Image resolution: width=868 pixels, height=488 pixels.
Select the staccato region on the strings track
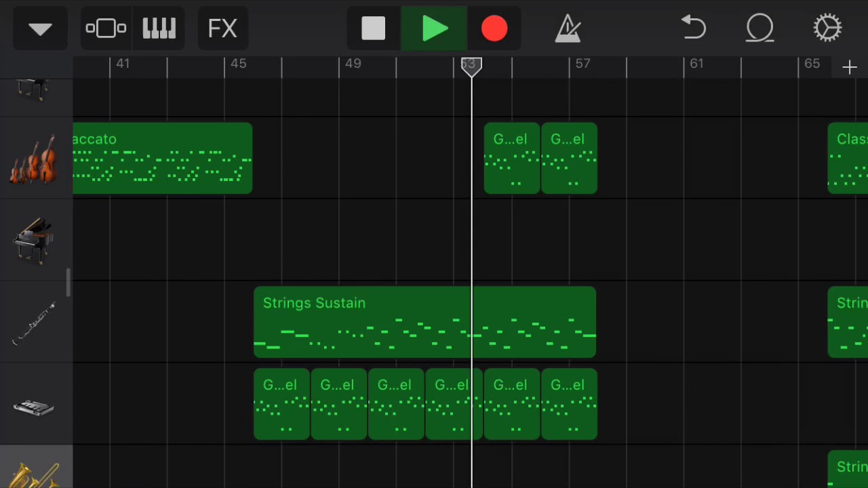[x=163, y=159]
